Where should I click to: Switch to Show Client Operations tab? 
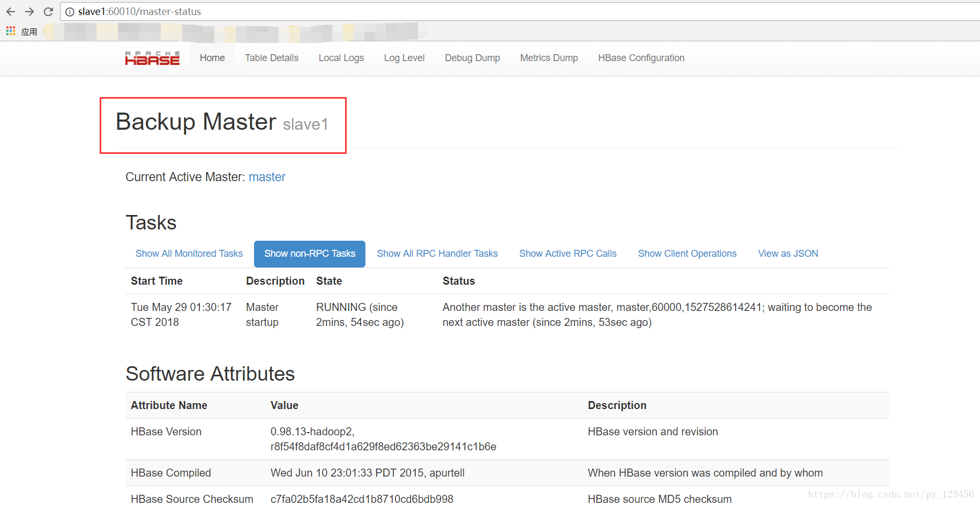click(687, 254)
